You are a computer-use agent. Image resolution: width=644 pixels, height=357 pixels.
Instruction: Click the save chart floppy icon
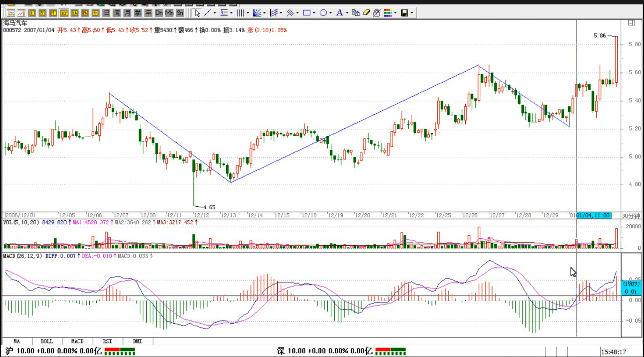pos(404,13)
